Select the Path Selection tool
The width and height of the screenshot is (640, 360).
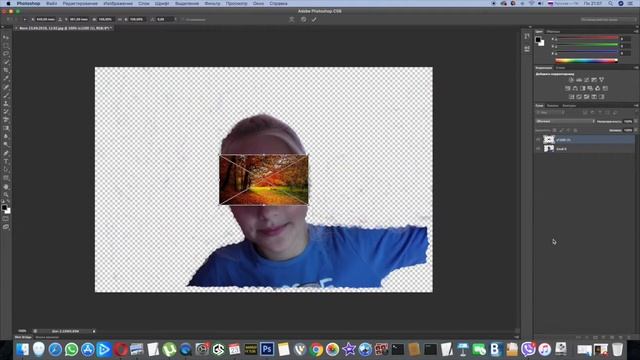(6, 170)
